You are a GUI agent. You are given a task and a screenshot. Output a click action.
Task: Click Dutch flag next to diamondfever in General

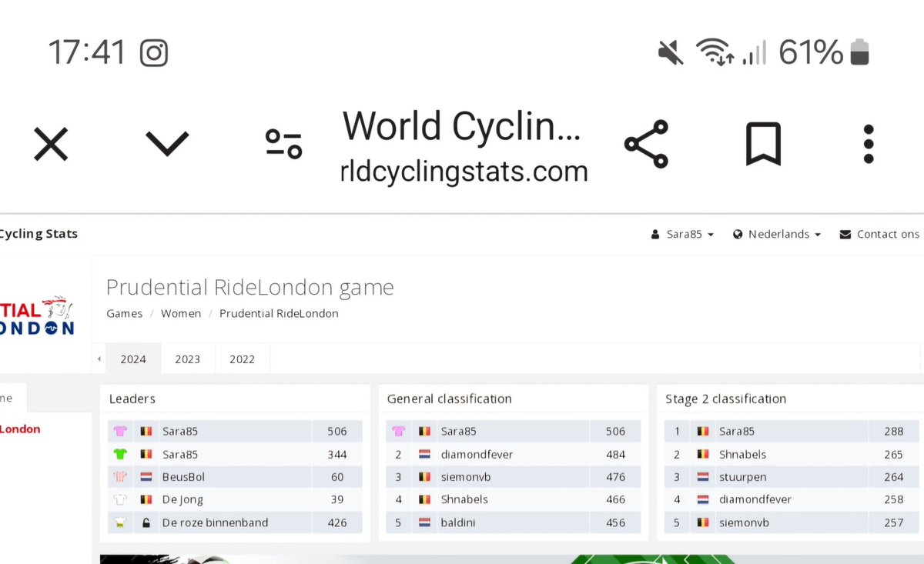(x=424, y=455)
